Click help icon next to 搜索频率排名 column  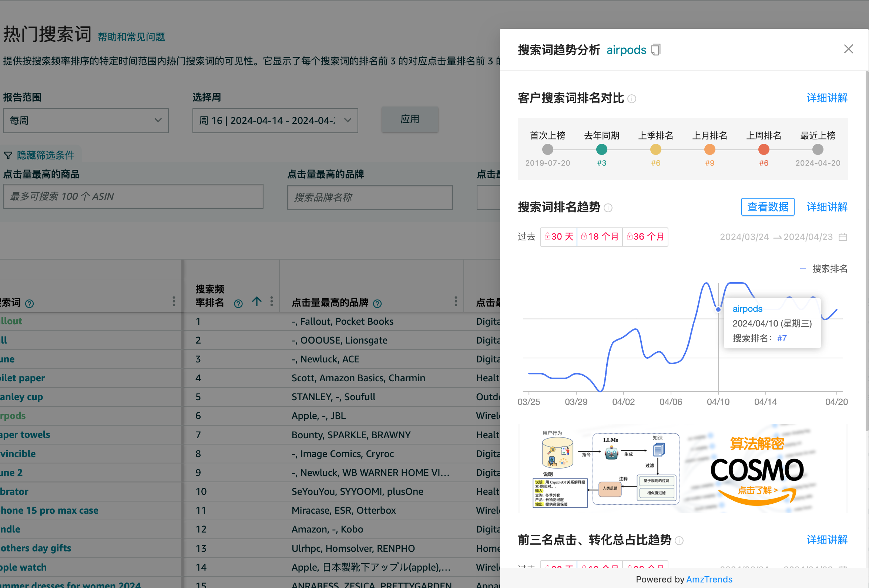[238, 303]
